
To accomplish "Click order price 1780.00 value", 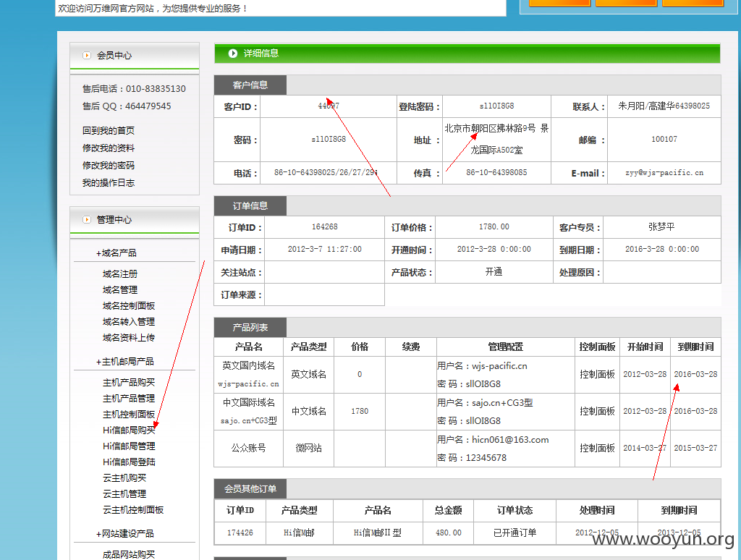I will point(494,227).
